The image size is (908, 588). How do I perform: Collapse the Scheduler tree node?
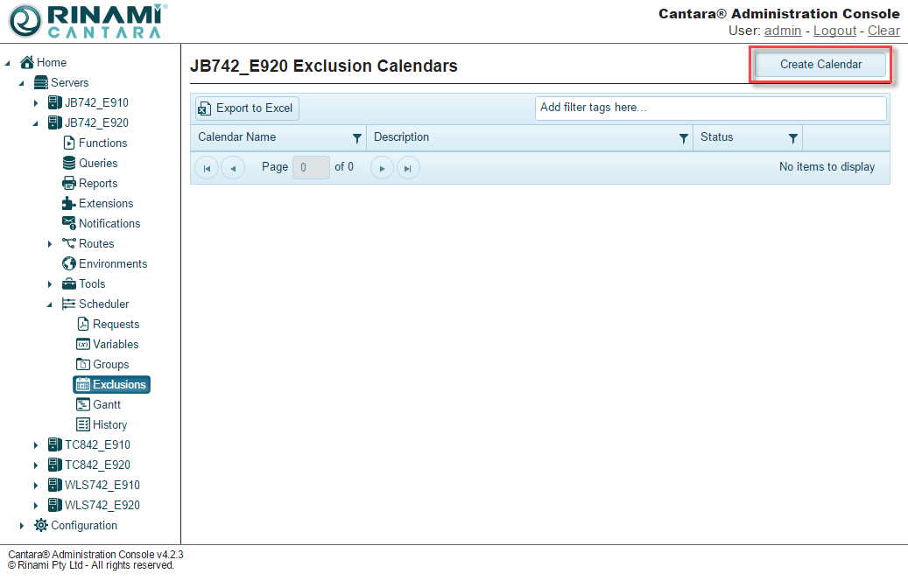tap(50, 304)
